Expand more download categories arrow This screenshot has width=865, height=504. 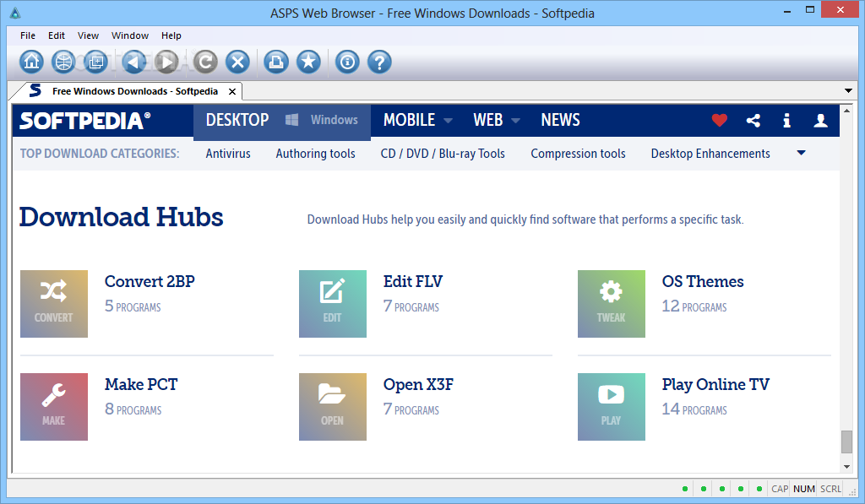[x=801, y=154]
